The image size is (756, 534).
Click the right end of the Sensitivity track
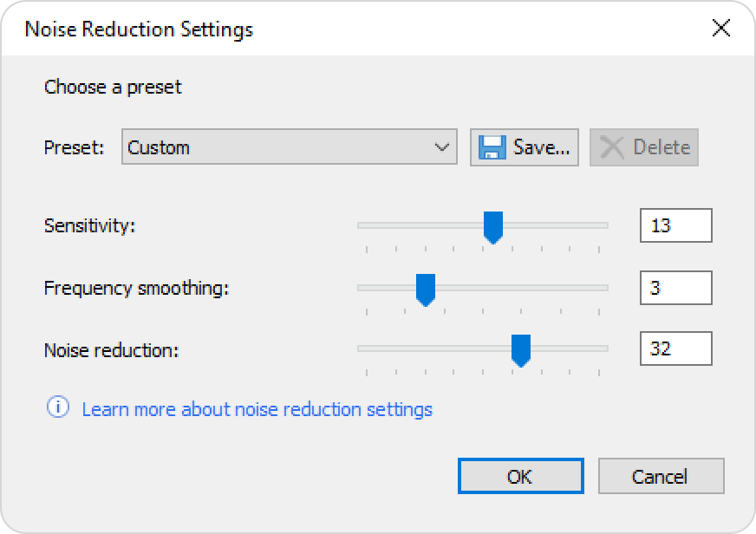point(604,225)
